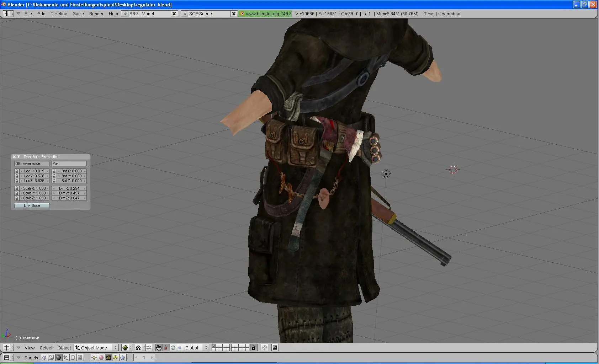Open the viewport draw type selector
Viewport: 599px width, 364px height.
click(x=127, y=348)
